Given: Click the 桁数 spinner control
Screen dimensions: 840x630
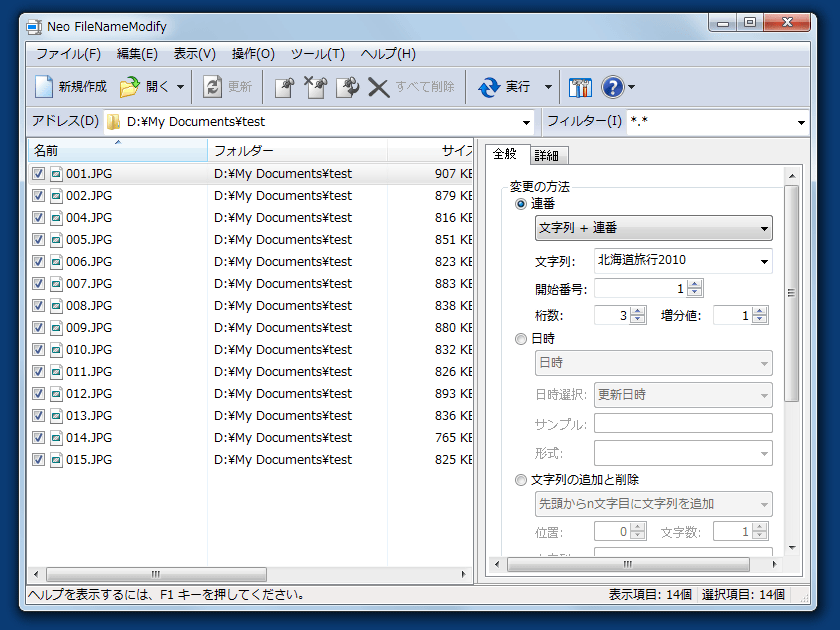Looking at the screenshot, I should tap(638, 315).
